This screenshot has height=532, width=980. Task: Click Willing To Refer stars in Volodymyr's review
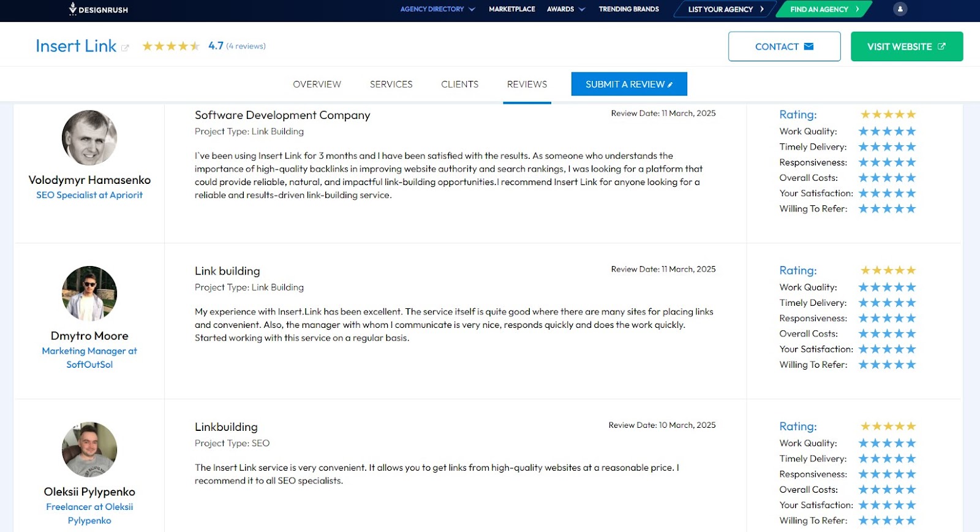click(887, 208)
